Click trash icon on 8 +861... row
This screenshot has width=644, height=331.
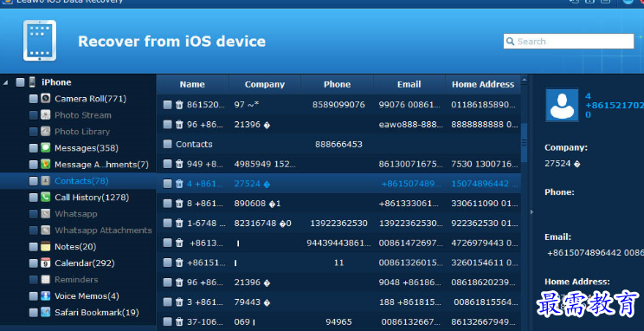point(179,204)
